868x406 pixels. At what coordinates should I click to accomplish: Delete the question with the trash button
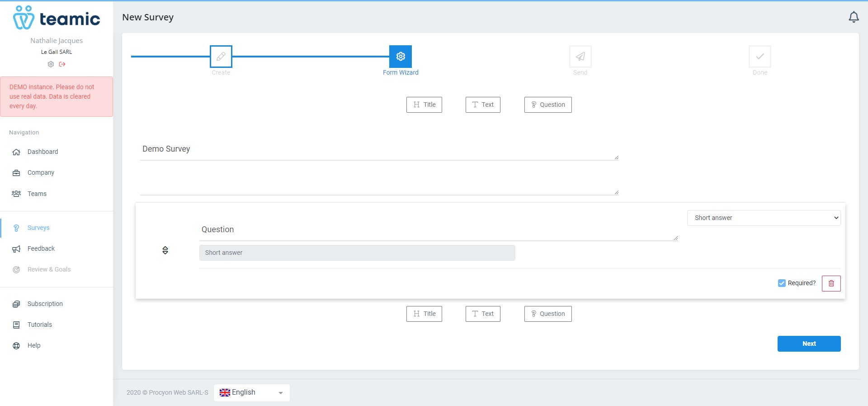pos(831,283)
